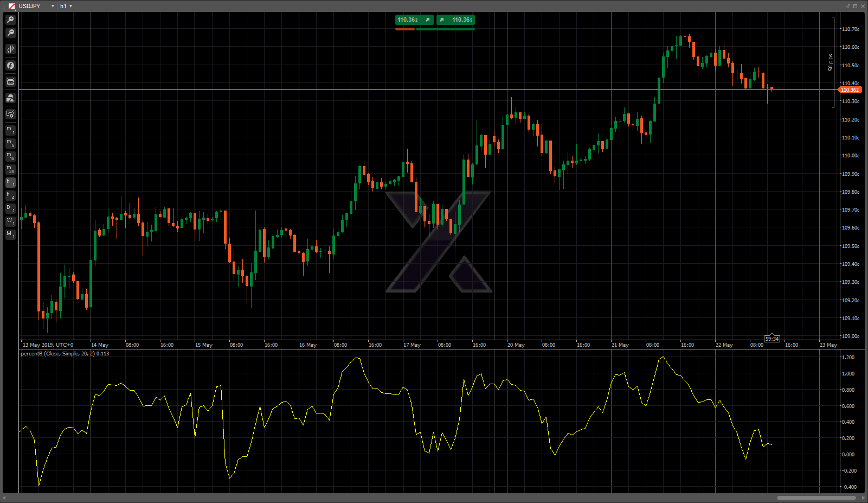Select the M1 monthly timeframe
Image resolution: width=868 pixels, height=503 pixels.
(x=10, y=234)
